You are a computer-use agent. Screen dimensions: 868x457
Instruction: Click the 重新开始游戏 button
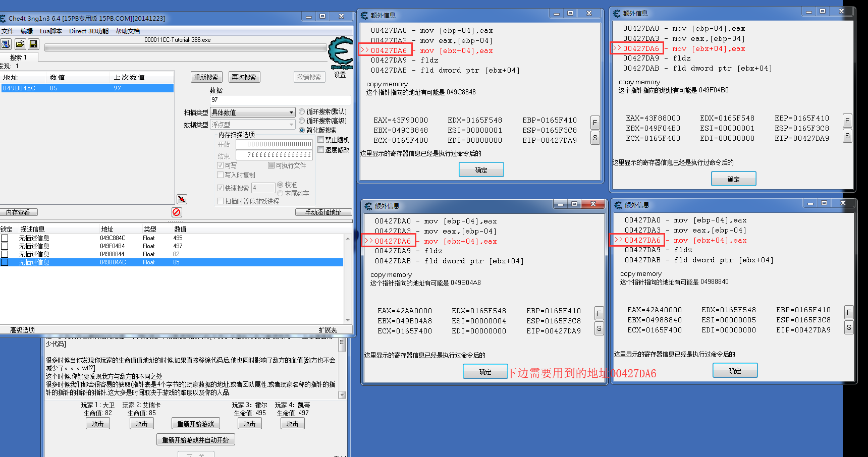(196, 424)
